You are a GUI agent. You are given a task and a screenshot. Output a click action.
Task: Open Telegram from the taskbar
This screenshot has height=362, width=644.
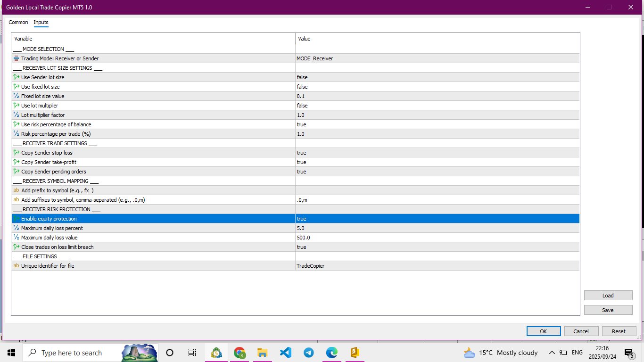click(309, 353)
